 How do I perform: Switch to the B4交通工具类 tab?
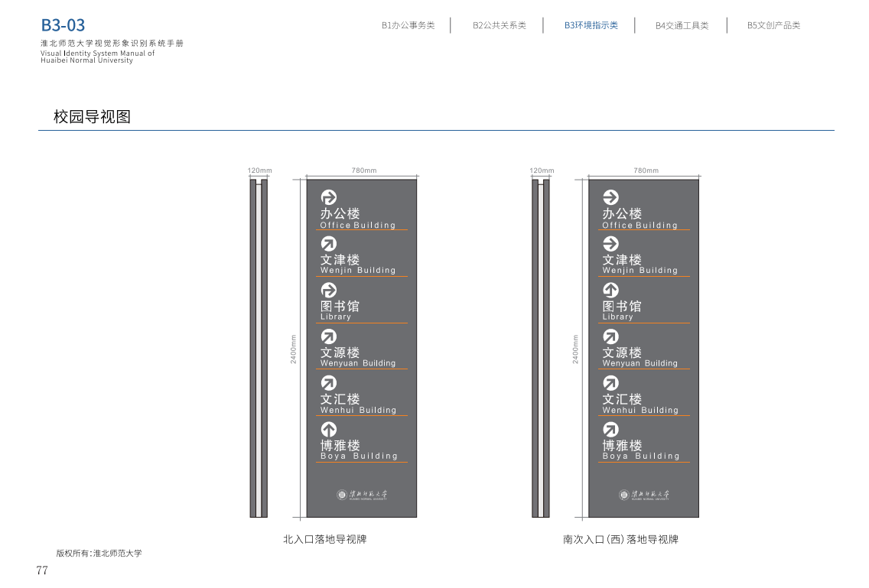(682, 25)
